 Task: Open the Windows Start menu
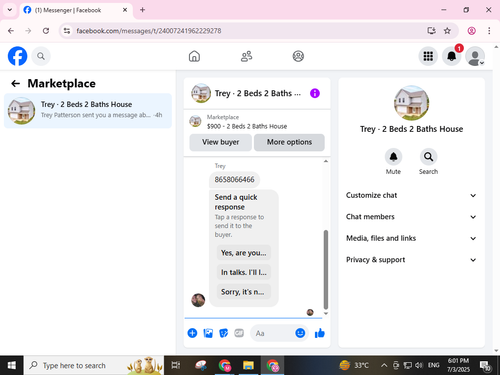(x=12, y=365)
